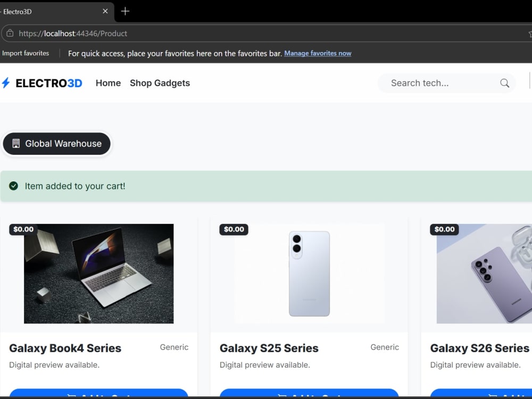Click the building icon in Global Warehouse button

(x=16, y=144)
